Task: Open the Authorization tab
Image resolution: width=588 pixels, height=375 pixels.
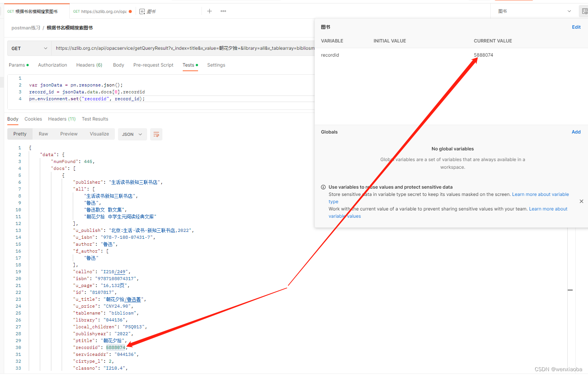Action: 52,65
